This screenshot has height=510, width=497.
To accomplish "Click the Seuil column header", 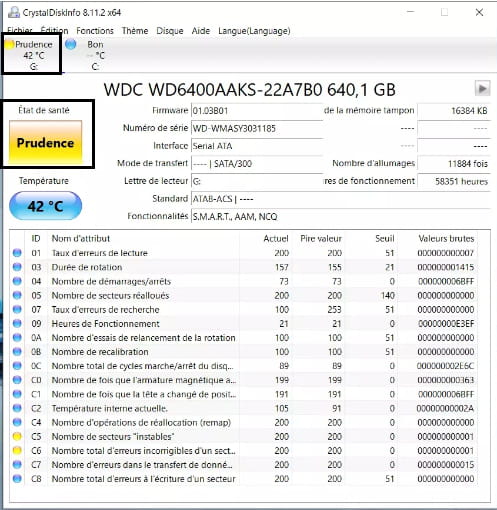I will [x=385, y=238].
